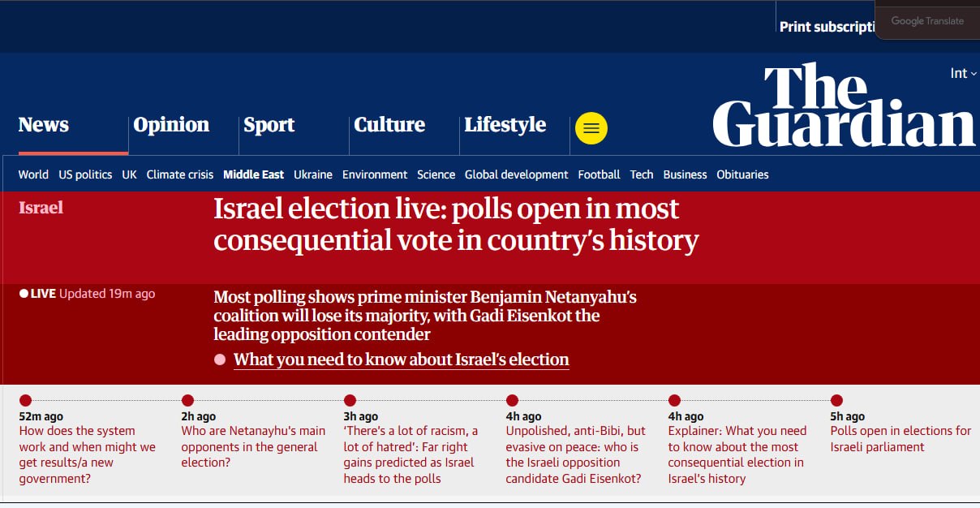The height and width of the screenshot is (508, 980).
Task: Click the white LIVE indicator dot
Action: pyautogui.click(x=24, y=294)
